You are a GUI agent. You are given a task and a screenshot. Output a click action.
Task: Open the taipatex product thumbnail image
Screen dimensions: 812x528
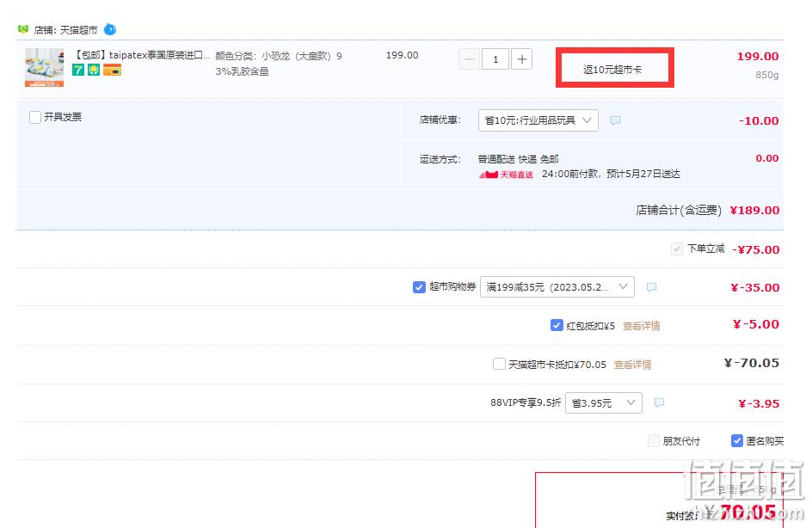point(44,67)
